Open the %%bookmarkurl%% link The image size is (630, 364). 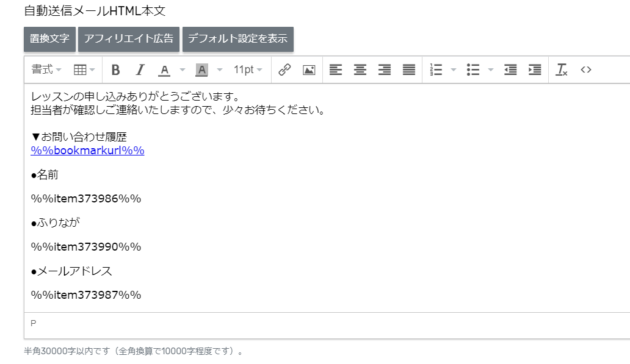pyautogui.click(x=87, y=151)
